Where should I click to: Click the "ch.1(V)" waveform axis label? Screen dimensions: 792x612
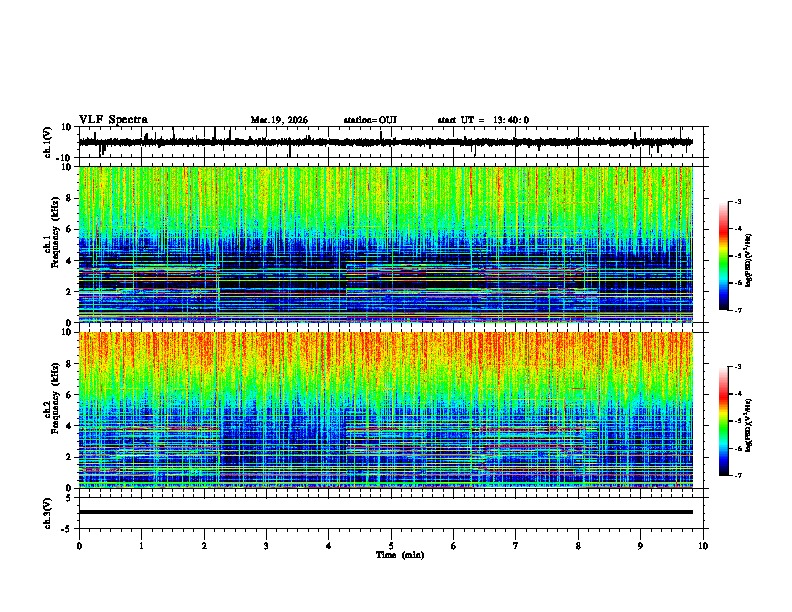tap(48, 142)
